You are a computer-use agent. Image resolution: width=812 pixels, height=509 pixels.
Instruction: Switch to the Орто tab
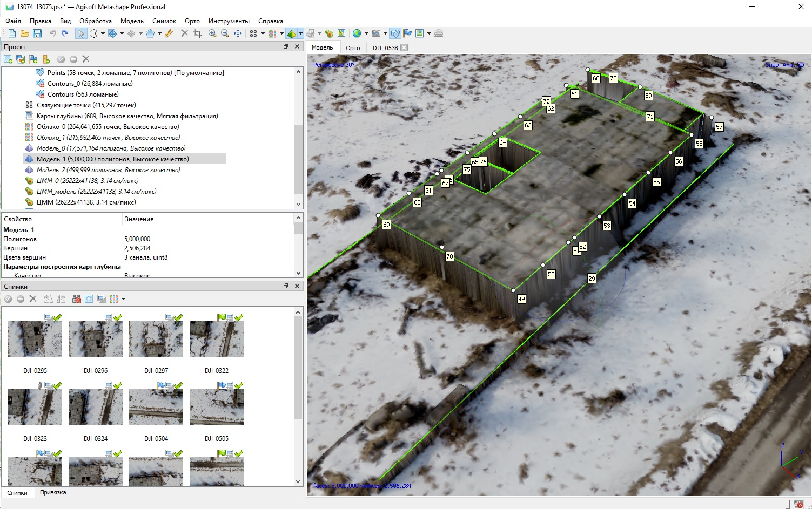coord(353,48)
